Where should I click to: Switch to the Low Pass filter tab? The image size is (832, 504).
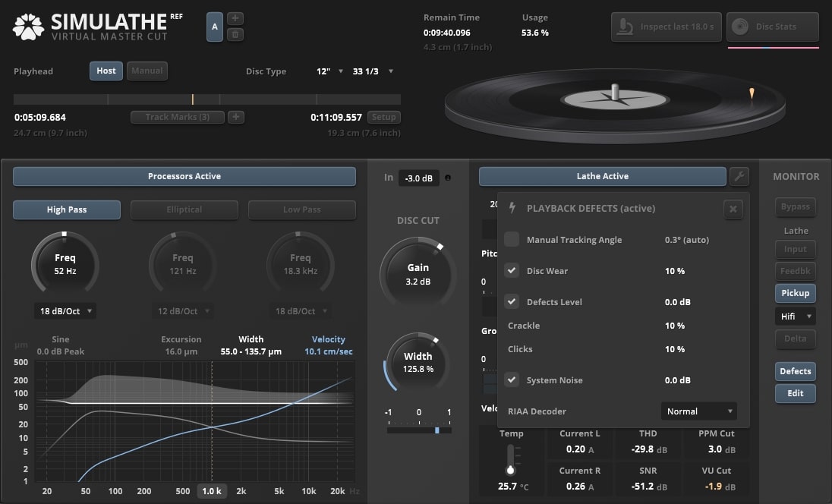(301, 209)
